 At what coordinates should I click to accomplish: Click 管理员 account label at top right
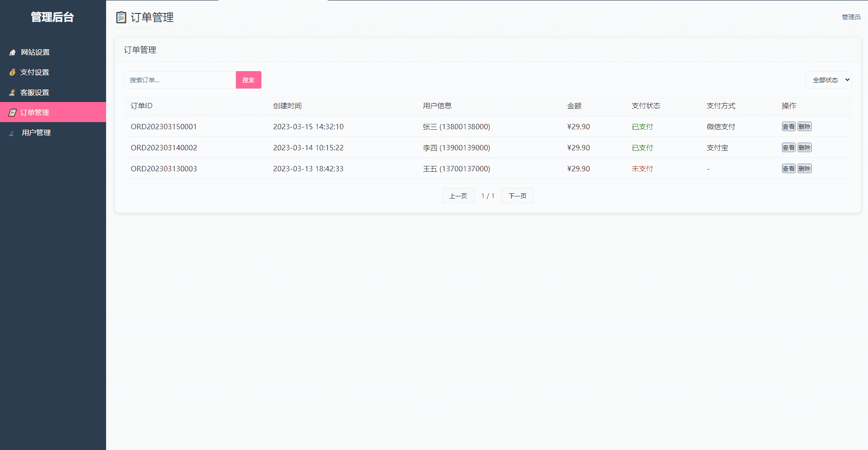pyautogui.click(x=851, y=17)
